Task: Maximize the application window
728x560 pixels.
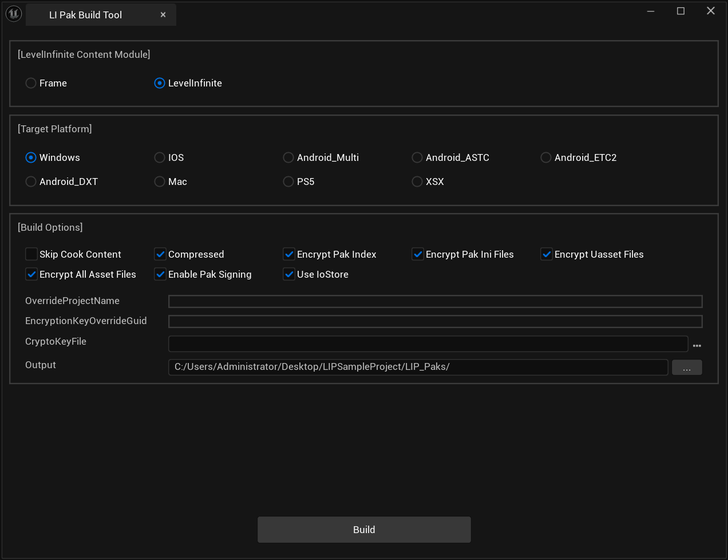Action: (x=680, y=11)
